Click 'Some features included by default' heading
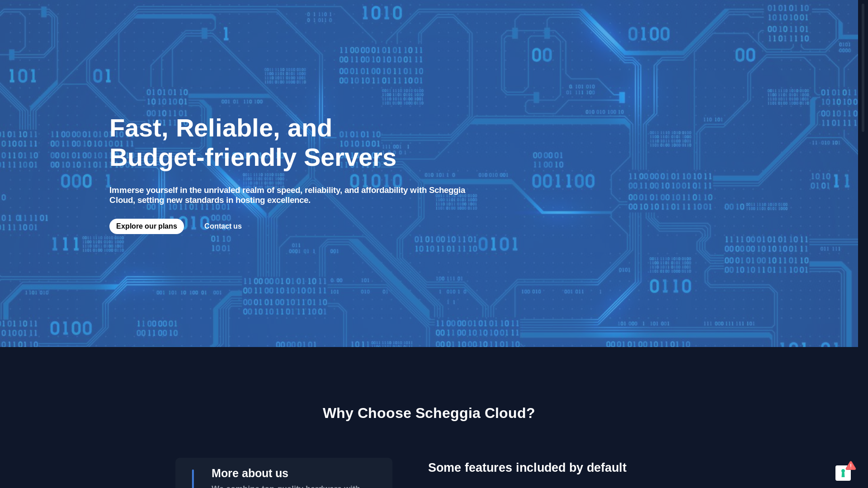868x488 pixels. point(527,468)
